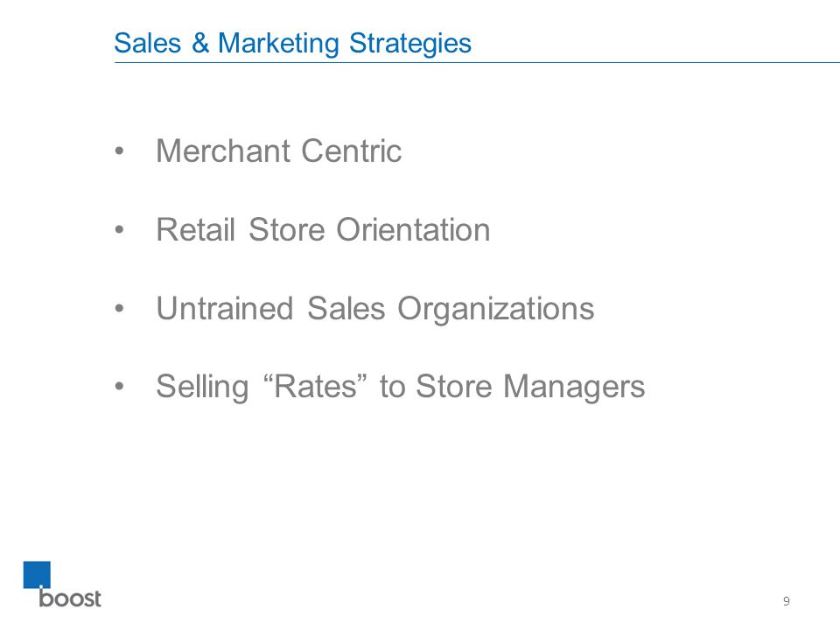
Task: Click the blue square Boost logo
Action: coord(37,575)
